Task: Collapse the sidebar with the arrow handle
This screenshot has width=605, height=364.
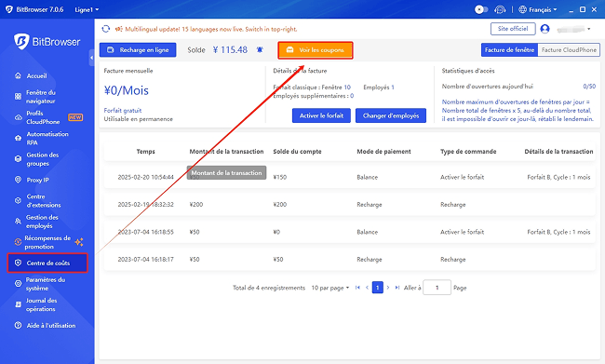Action: (91, 58)
